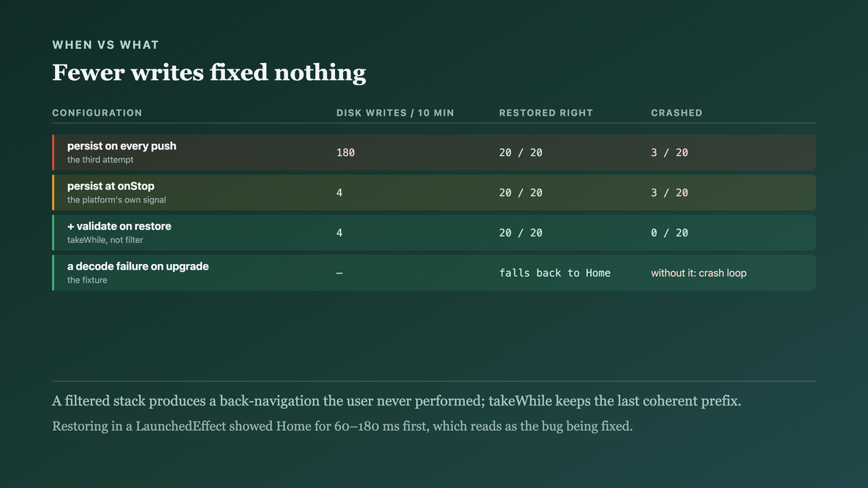Click the footer sentence about filtered stack
The width and height of the screenshot is (868, 488).
click(x=396, y=401)
